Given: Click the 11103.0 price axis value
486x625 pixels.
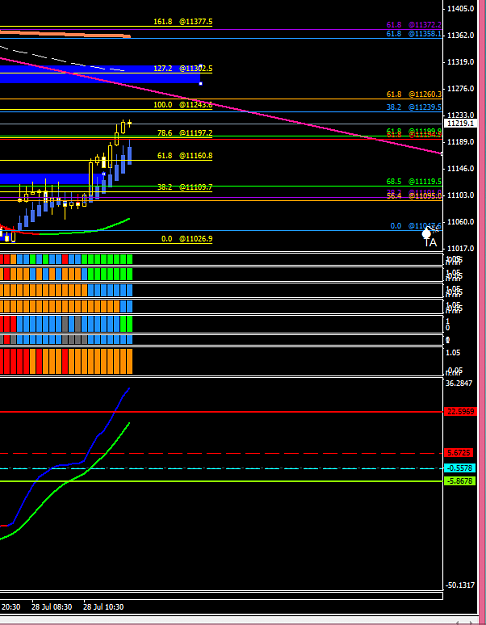Looking at the screenshot, I should coord(460,195).
